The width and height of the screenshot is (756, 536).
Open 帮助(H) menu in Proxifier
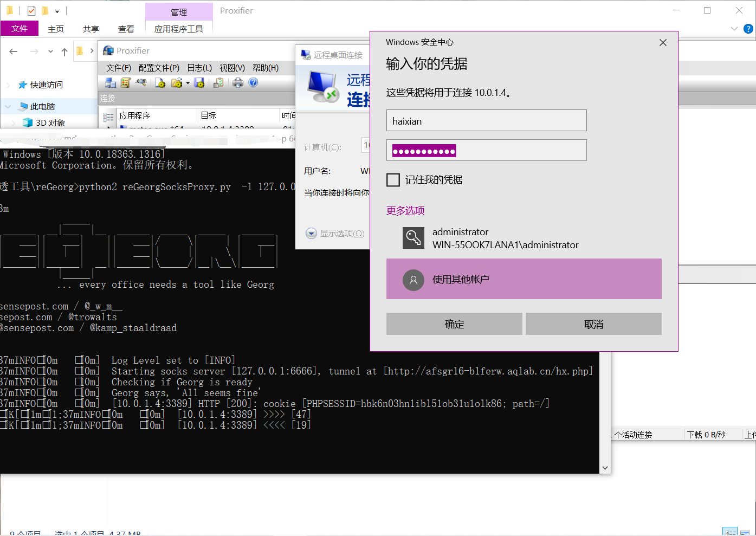pyautogui.click(x=266, y=68)
